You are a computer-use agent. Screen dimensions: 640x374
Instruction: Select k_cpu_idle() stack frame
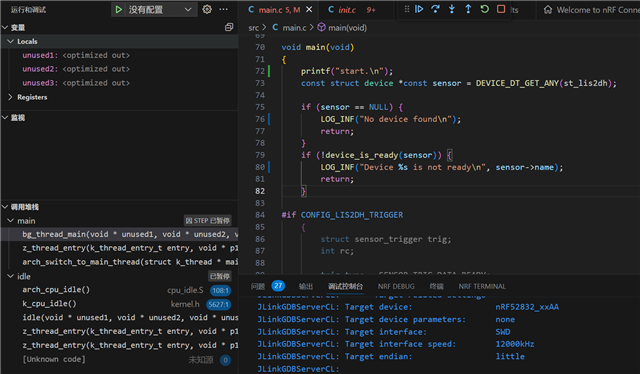[x=120, y=304]
